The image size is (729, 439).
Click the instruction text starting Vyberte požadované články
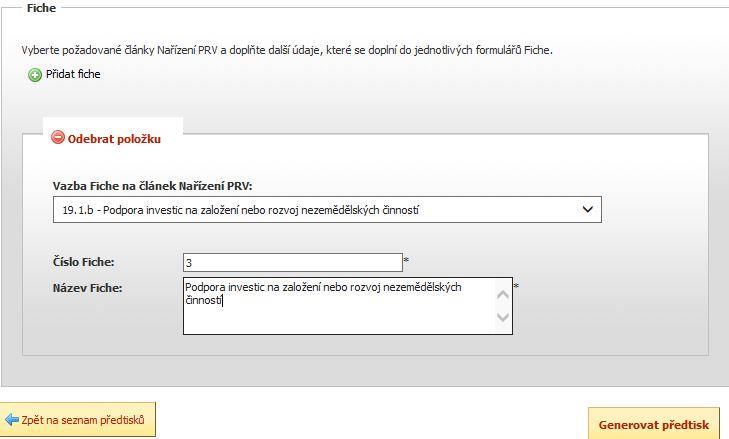[287, 50]
